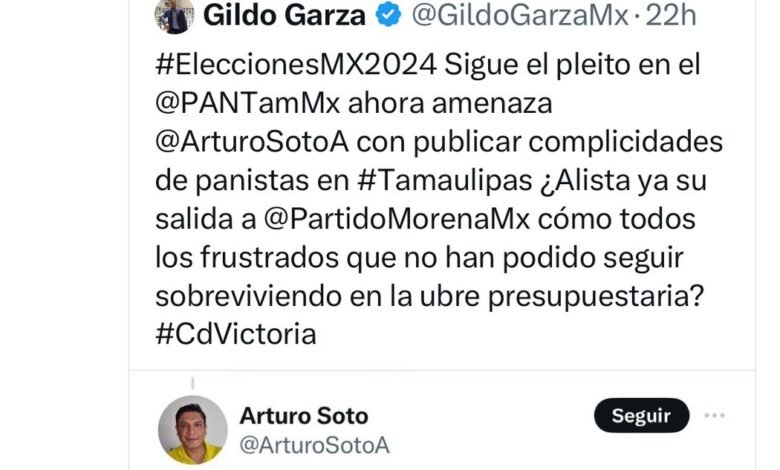Follow Arturo Soto with Seguir button
Image resolution: width=780 pixels, height=470 pixels.
(x=642, y=415)
